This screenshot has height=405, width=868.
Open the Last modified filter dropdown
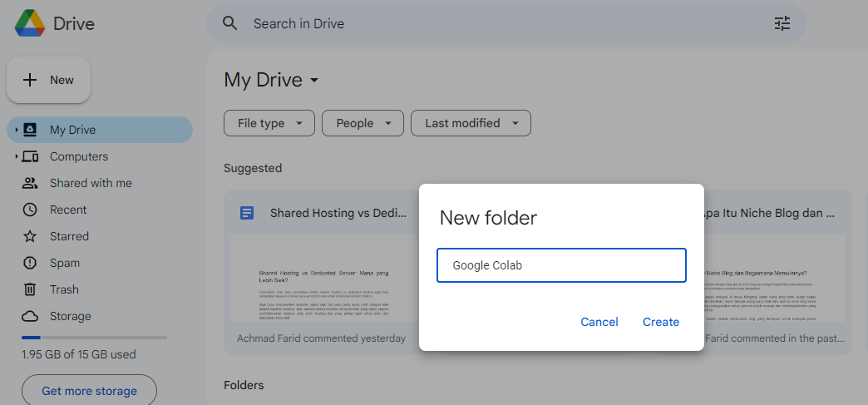(471, 123)
